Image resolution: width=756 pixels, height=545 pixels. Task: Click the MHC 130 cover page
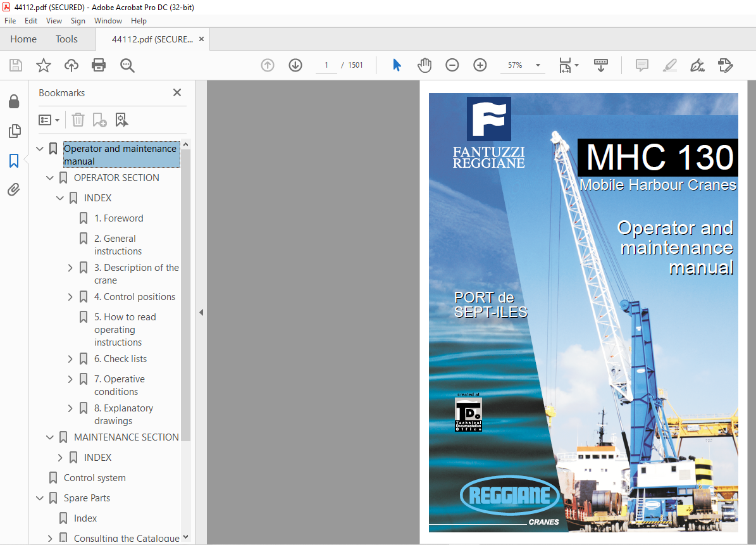pos(583,313)
